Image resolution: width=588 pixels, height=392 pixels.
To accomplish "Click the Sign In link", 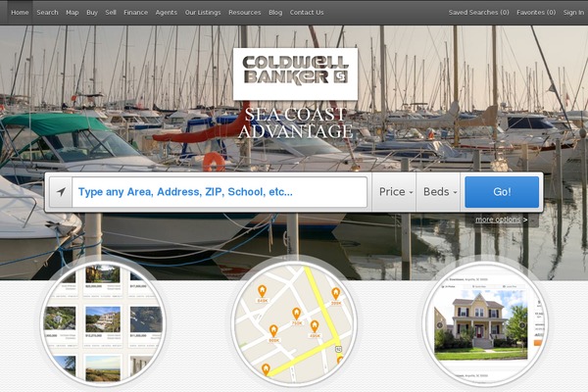I will click(573, 13).
